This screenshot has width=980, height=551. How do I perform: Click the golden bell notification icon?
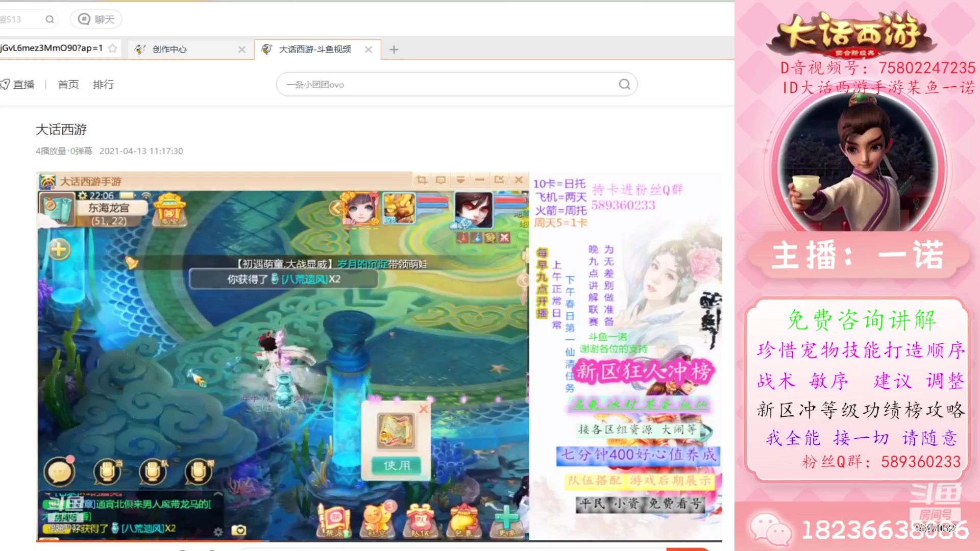(132, 262)
